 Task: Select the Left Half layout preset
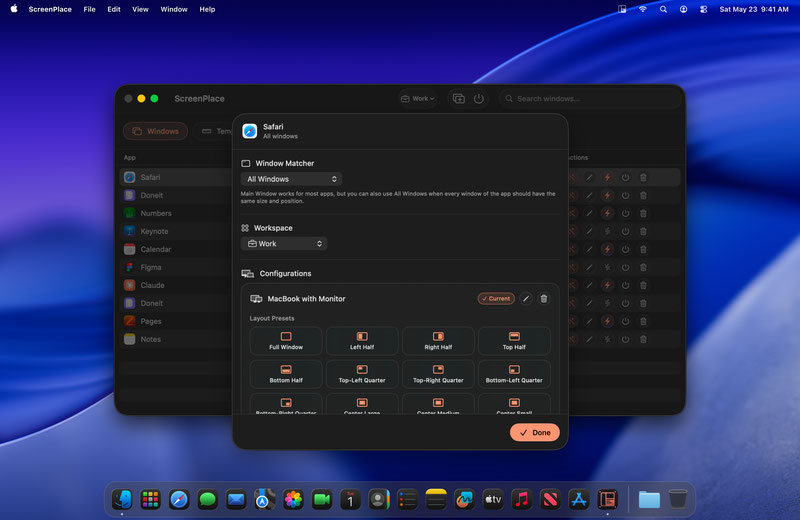(x=362, y=341)
